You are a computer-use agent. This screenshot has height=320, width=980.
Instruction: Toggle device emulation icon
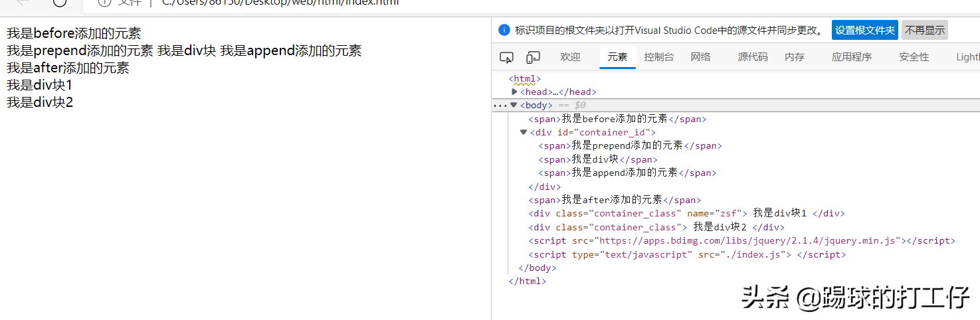[533, 57]
